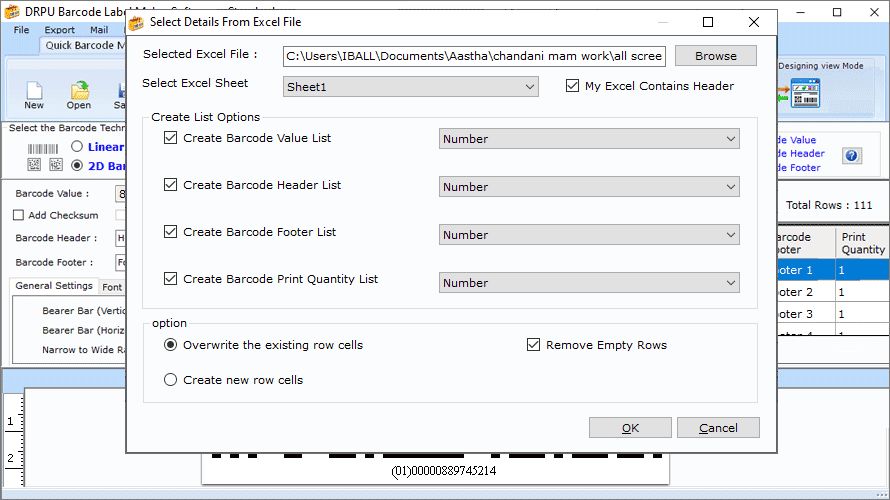Click the Total Rows : 111 label

[x=829, y=205]
